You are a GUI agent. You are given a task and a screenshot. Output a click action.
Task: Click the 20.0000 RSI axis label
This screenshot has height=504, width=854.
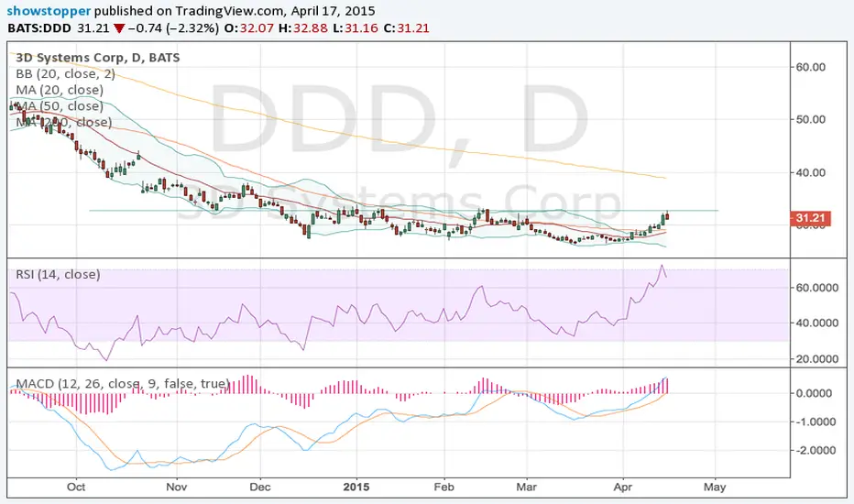tap(817, 359)
